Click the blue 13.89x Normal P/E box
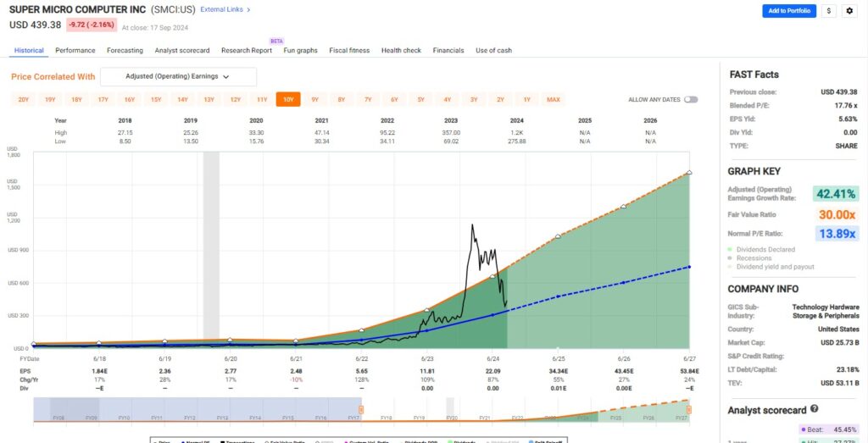868x443 pixels. 836,234
